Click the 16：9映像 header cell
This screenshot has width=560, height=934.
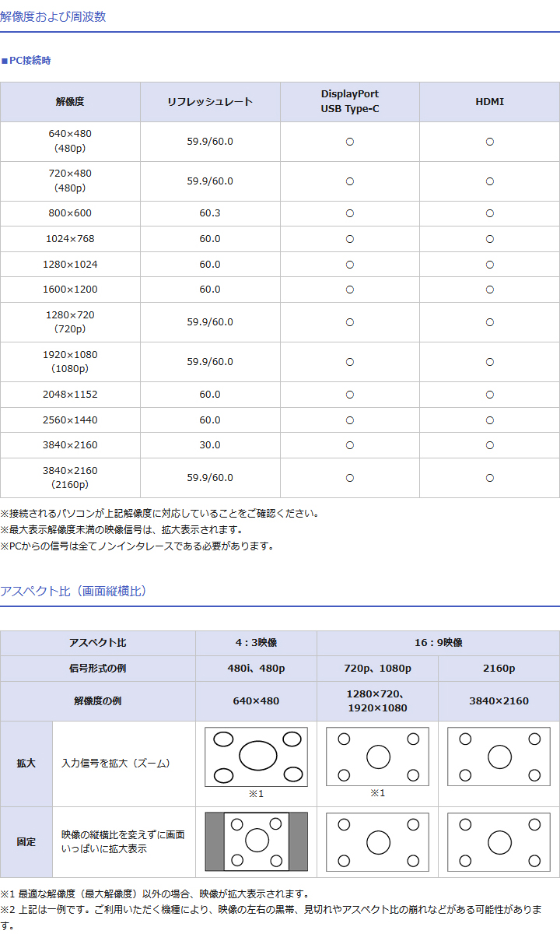tap(438, 643)
